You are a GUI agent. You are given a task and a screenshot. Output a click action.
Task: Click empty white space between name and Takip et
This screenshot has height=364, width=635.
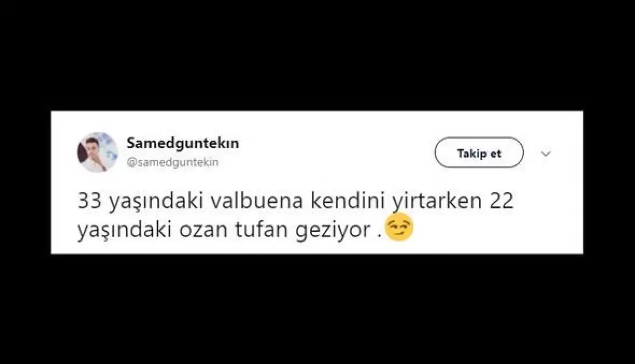tap(336, 153)
